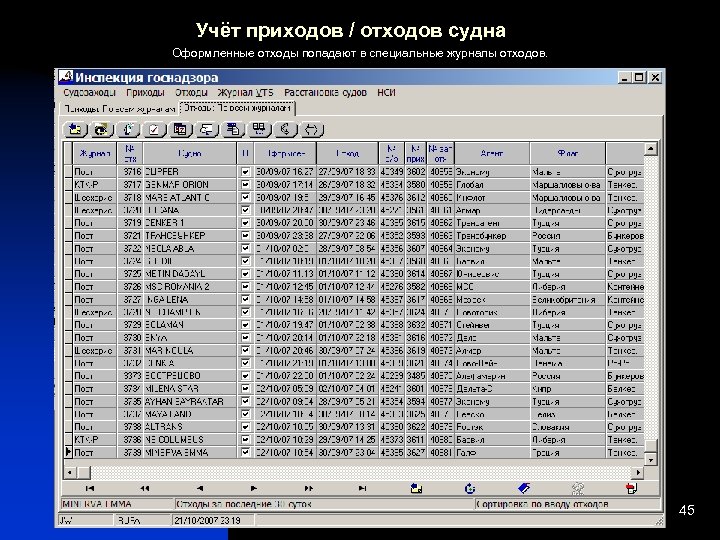Toggle the checkbox for row 3726 MSC ROMANIA 2

(245, 287)
